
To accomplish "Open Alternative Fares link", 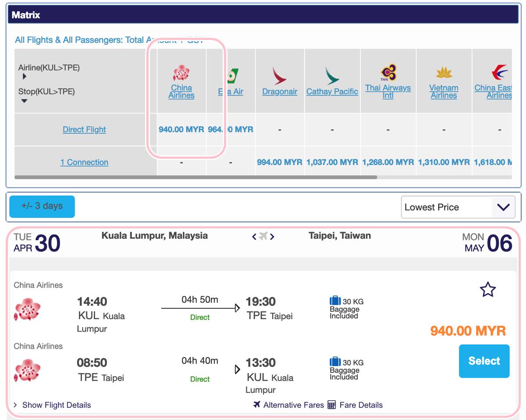I will point(293,405).
